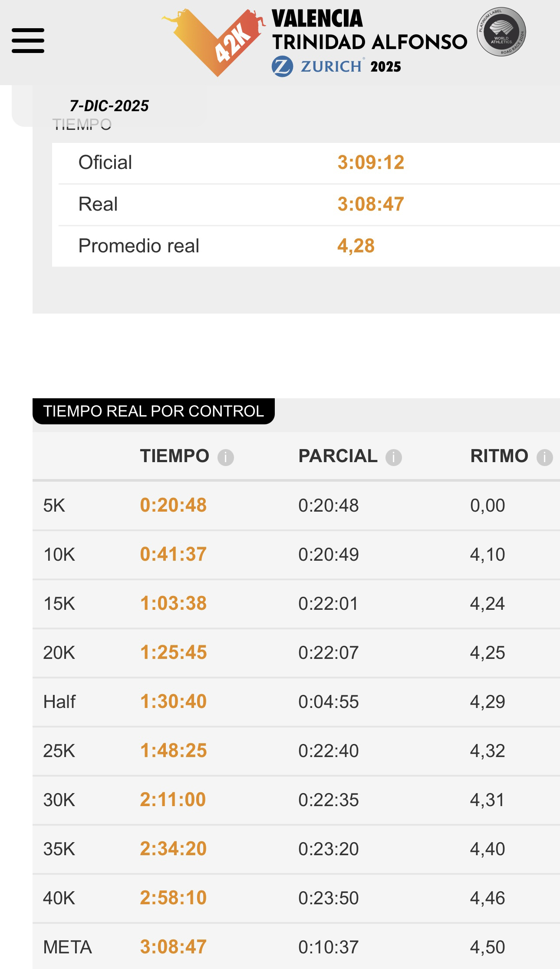Open the hamburger menu
Screen dimensions: 560x969
(x=28, y=41)
